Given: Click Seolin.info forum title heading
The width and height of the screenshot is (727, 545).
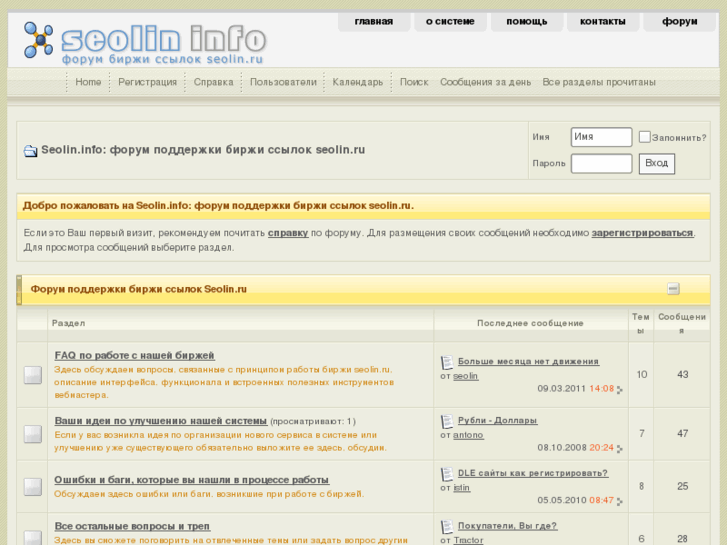Looking at the screenshot, I should coord(203,150).
